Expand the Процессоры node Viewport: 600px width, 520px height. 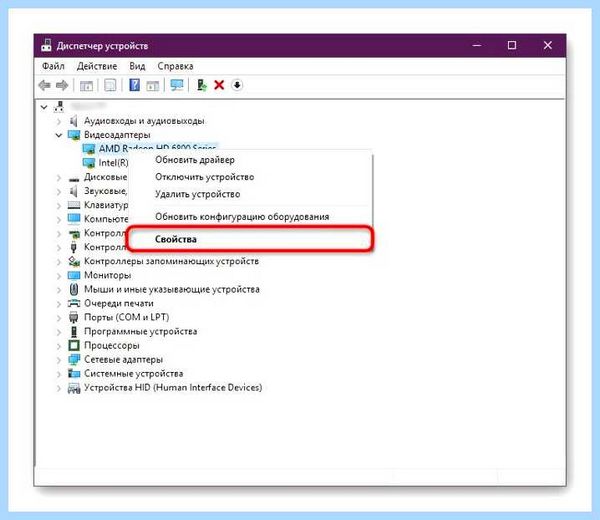pyautogui.click(x=59, y=346)
